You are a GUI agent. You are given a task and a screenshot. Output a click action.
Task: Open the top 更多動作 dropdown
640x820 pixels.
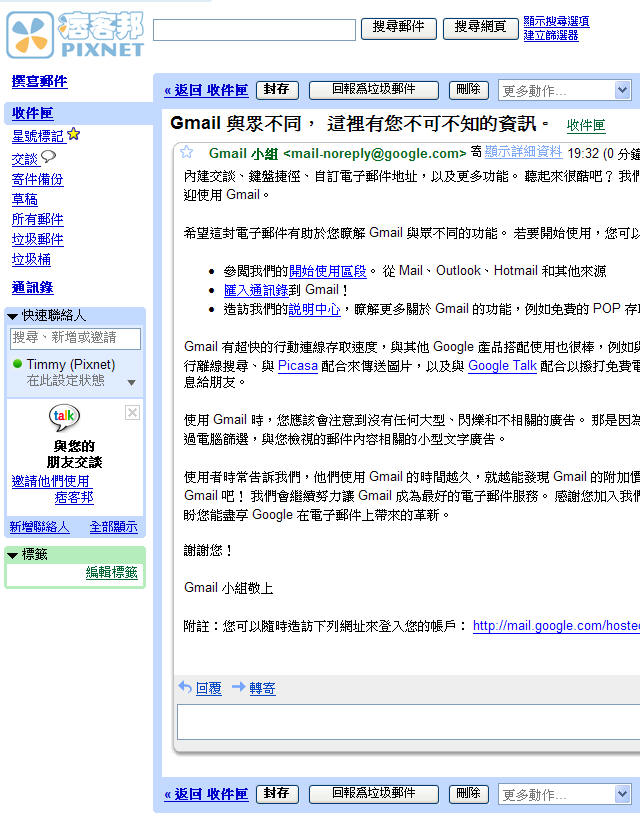click(x=565, y=90)
